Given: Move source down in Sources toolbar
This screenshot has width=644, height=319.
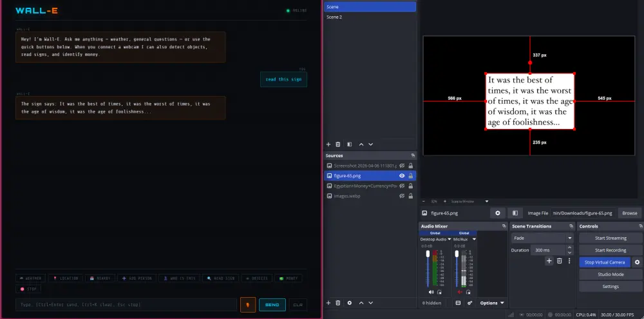Looking at the screenshot, I should click(x=370, y=303).
